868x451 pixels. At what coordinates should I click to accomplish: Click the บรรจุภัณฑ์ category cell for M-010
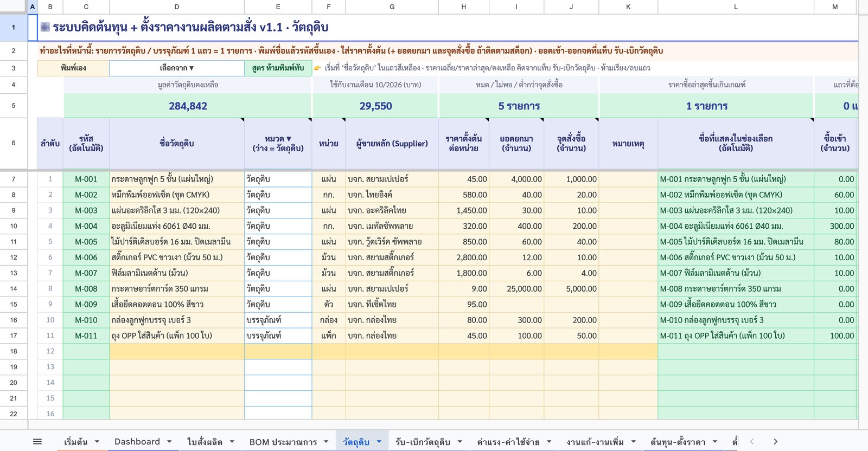tap(278, 320)
